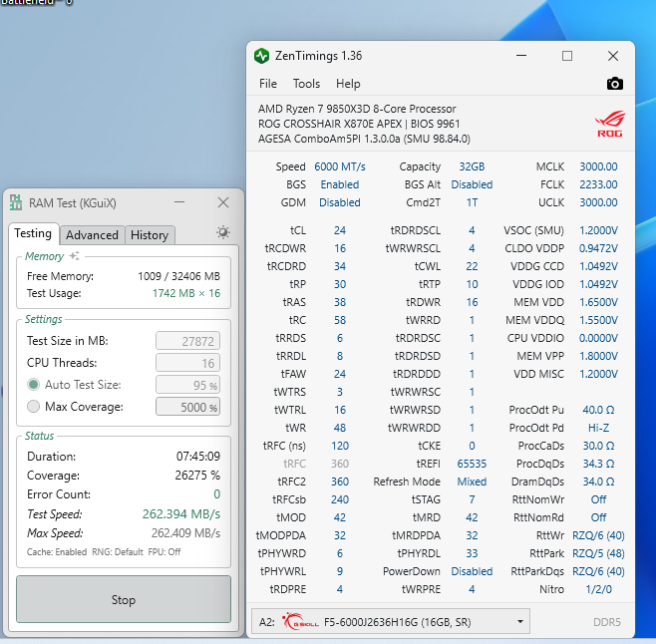Viewport: 656px width, 644px height.
Task: Click the Refresh Mode value Mixed
Action: click(x=472, y=482)
